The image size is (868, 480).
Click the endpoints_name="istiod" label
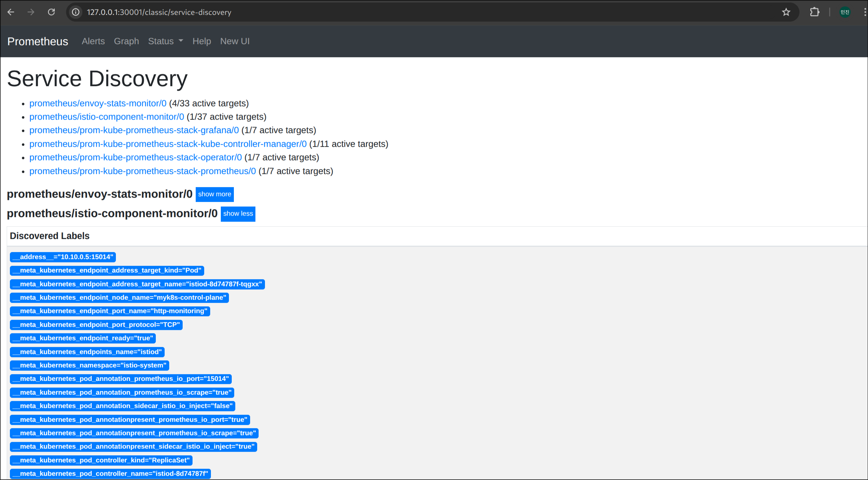tap(87, 352)
